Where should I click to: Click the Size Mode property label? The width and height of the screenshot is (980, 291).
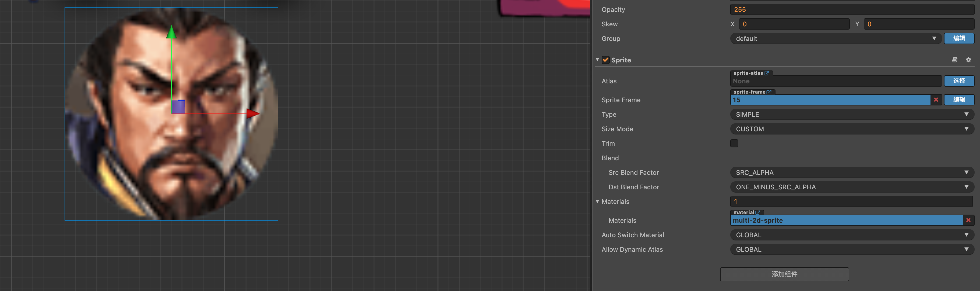[617, 129]
